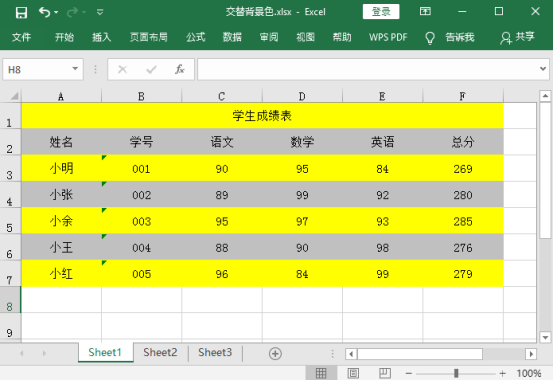This screenshot has width=554, height=380.
Task: Click vertical scrollbar up arrow
Action: [x=545, y=96]
